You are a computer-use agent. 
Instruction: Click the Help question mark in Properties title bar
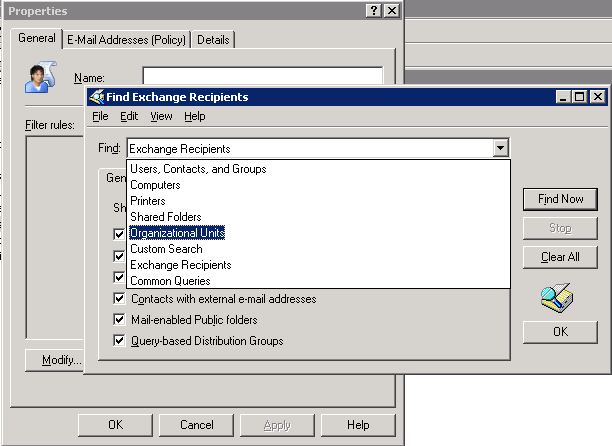coord(374,10)
